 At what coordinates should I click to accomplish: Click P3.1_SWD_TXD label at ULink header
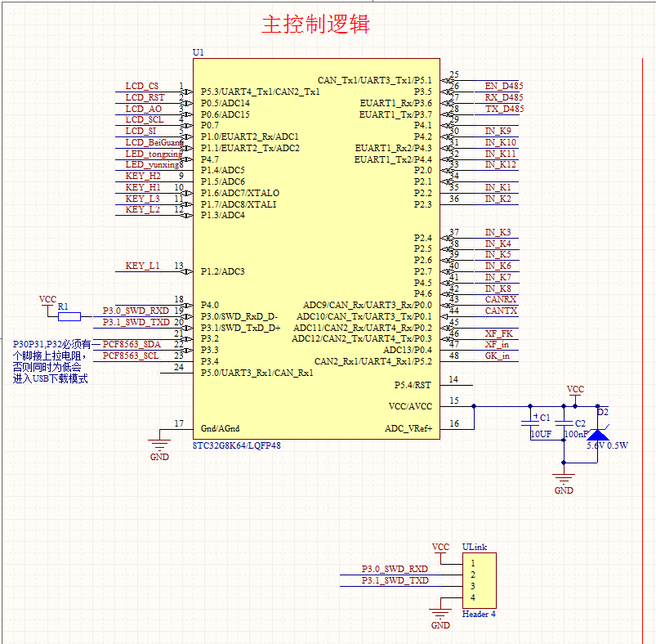395,580
